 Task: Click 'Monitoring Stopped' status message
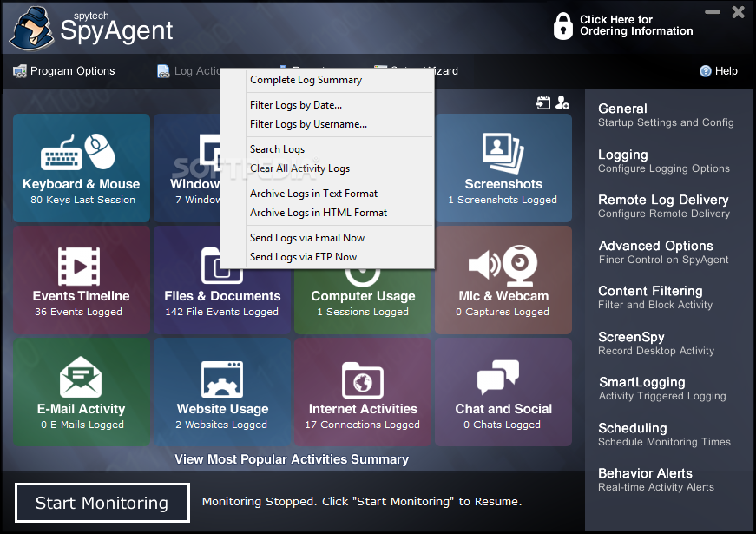coord(362,502)
